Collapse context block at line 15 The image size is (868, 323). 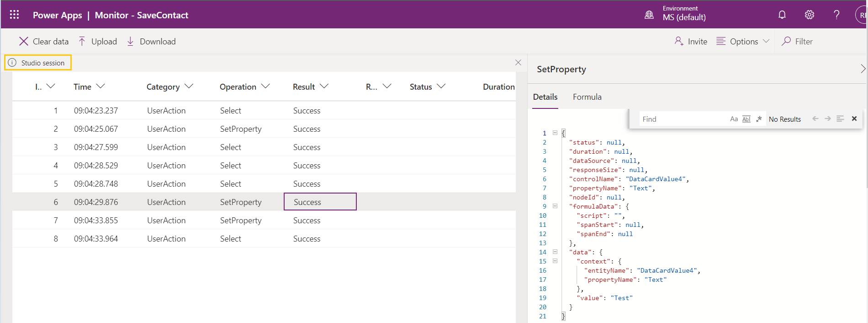pos(555,261)
